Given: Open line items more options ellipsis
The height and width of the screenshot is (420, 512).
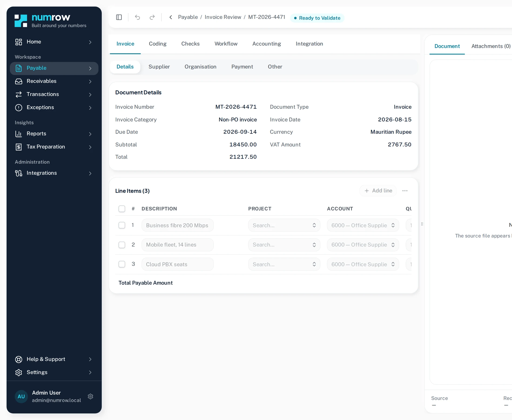Looking at the screenshot, I should click(x=405, y=191).
